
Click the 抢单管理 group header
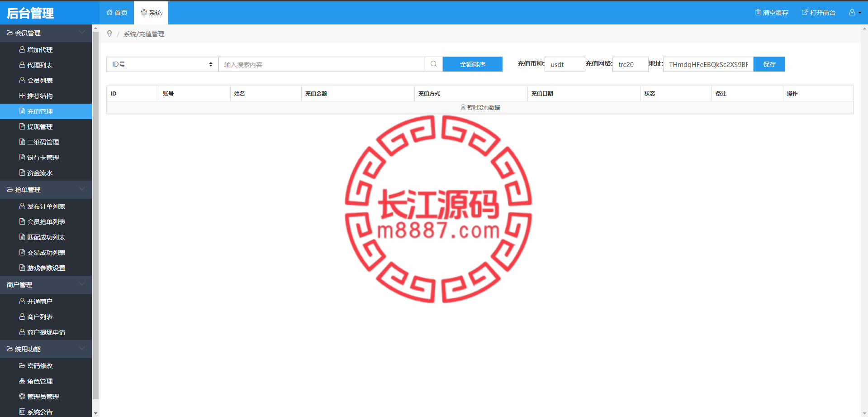coord(46,190)
